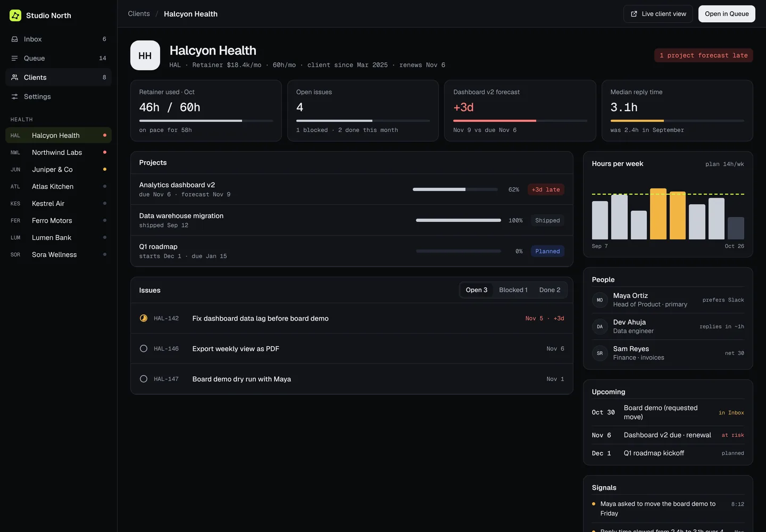Toggle status circle for issue HAL-142
The height and width of the screenshot is (532, 766).
click(144, 318)
